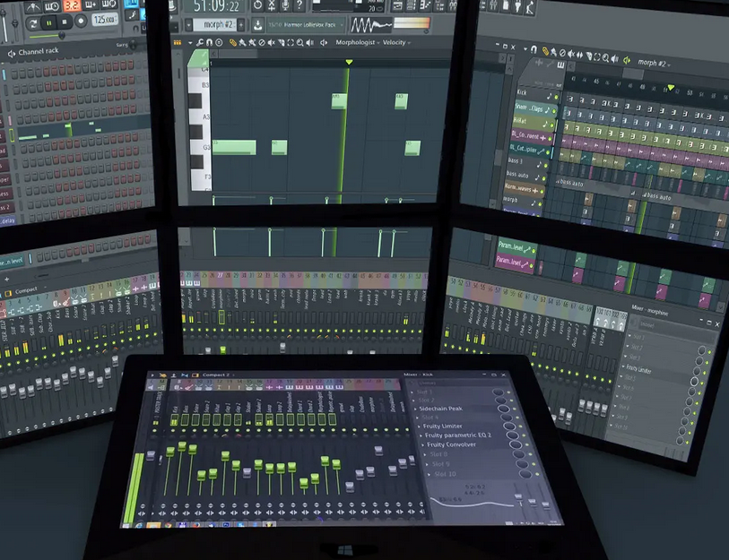The width and height of the screenshot is (729, 560).
Task: Toggle the Kick mixer track mute LED
Action: 174,430
